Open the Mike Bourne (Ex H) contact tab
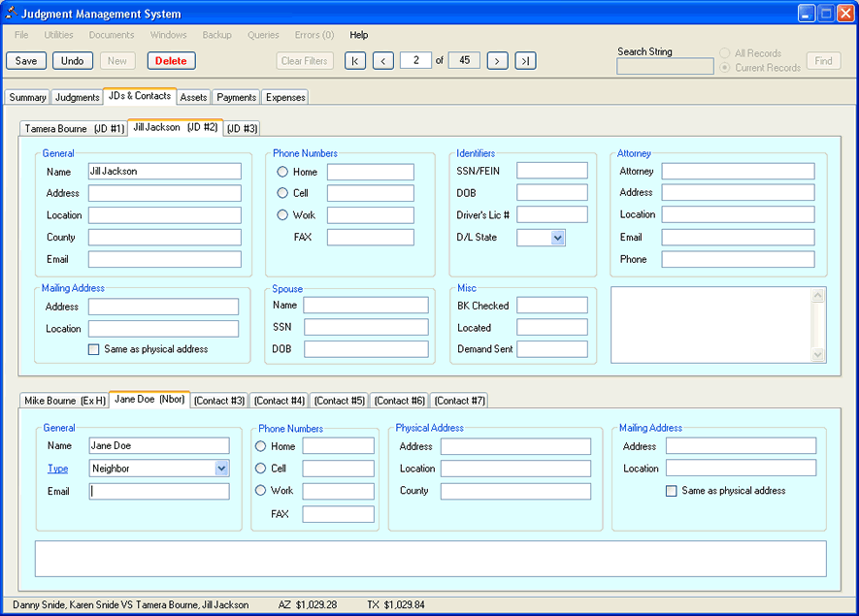Image resolution: width=859 pixels, height=616 pixels. tap(65, 401)
